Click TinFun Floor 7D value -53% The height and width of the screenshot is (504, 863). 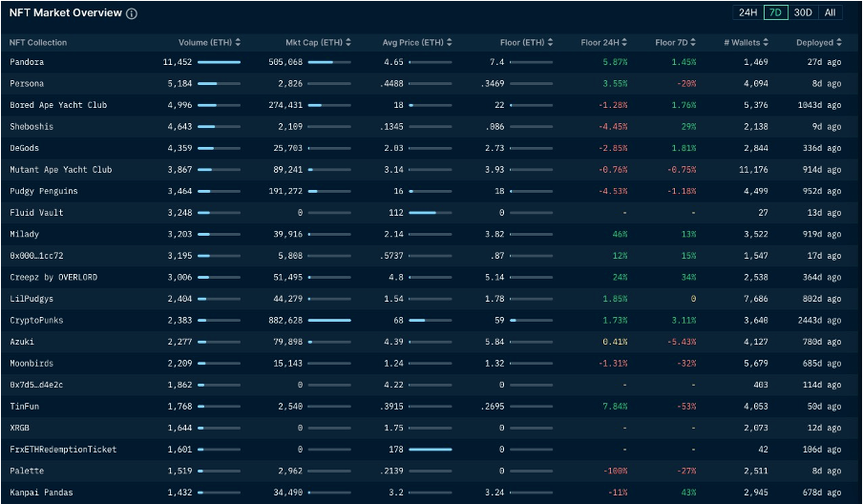(x=686, y=406)
